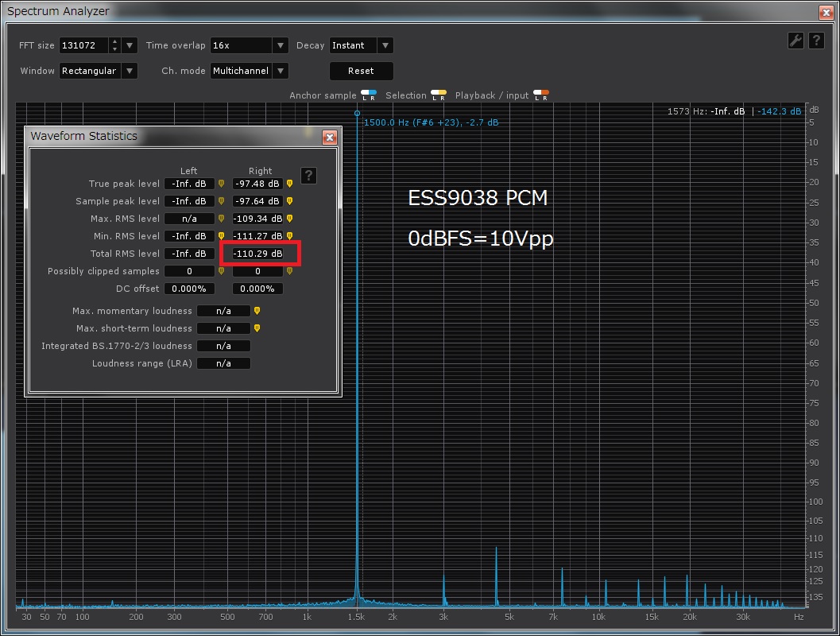Open Spectrum Analyzer help question mark

816,41
